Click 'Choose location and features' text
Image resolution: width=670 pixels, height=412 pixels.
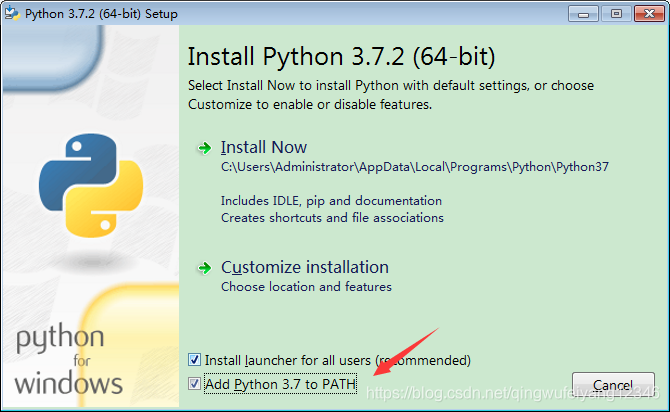306,286
